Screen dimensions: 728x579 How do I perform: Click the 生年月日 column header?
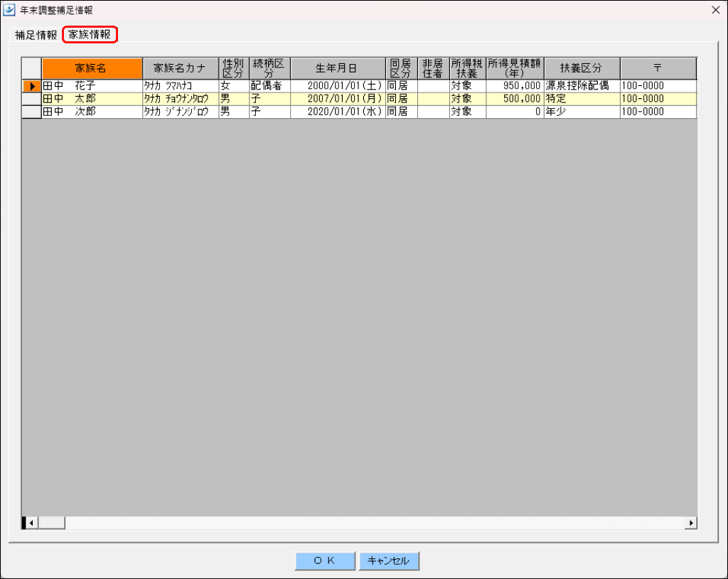338,68
